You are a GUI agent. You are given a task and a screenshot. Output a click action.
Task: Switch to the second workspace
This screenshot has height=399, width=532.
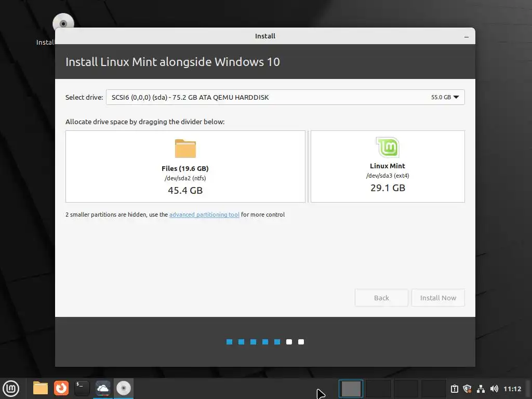[x=378, y=389]
